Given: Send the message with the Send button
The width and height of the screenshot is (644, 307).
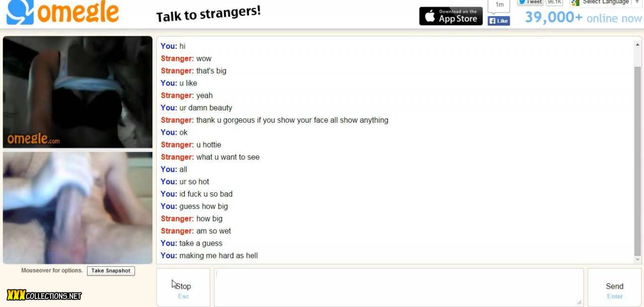Looking at the screenshot, I should click(614, 287).
